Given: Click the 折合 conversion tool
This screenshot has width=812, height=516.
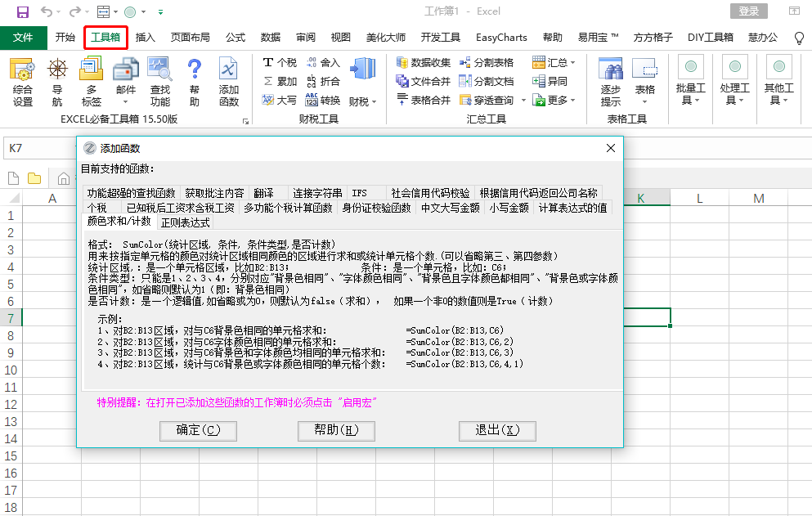Looking at the screenshot, I should [323, 81].
